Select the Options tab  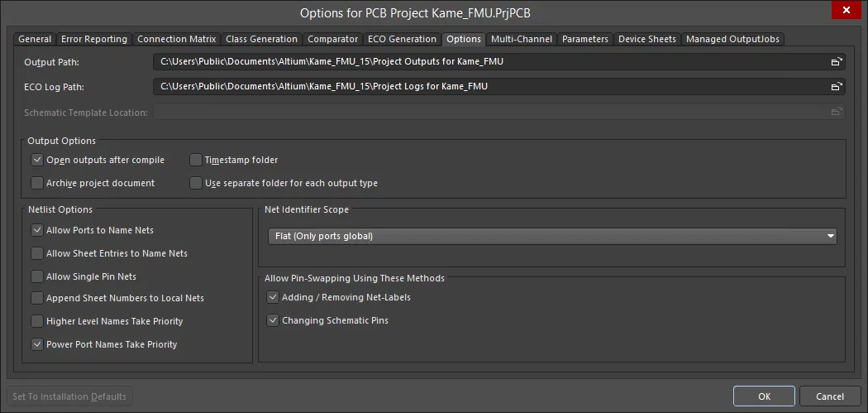(464, 39)
